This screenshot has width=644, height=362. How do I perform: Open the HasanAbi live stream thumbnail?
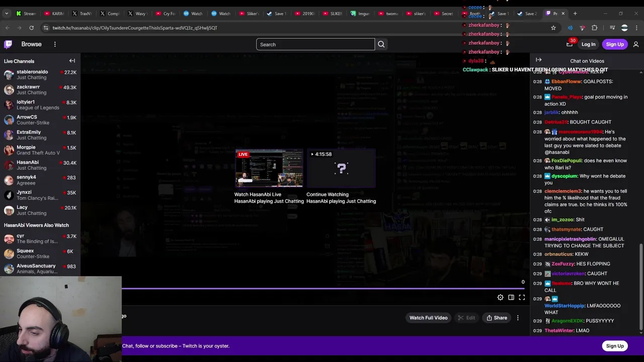269,168
